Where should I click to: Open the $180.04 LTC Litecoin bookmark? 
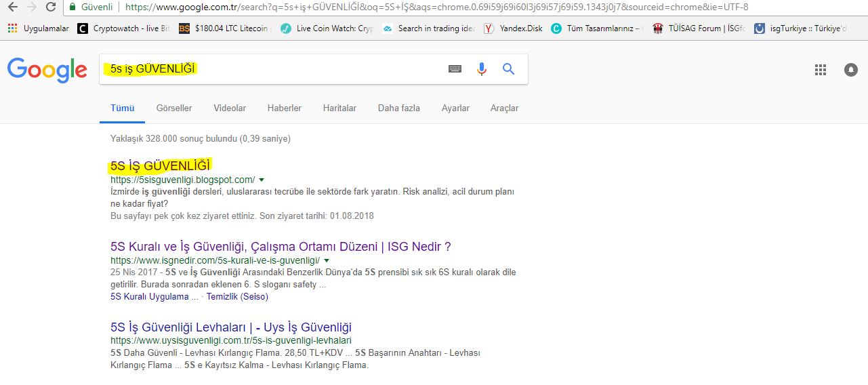tap(225, 28)
